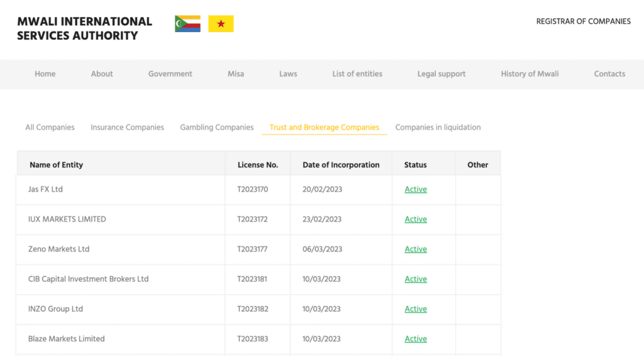This screenshot has width=644, height=362.
Task: Select the INZO Group Ltd entity name
Action: 55,309
